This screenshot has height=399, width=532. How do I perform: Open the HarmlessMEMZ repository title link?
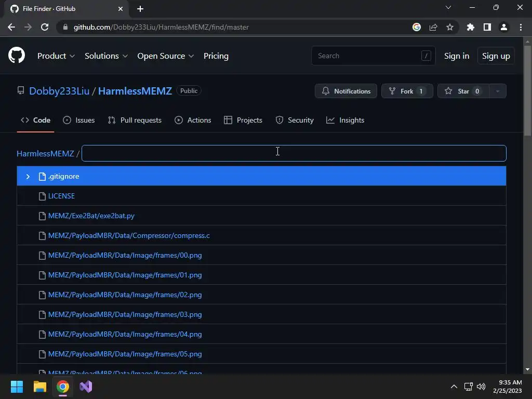click(135, 91)
